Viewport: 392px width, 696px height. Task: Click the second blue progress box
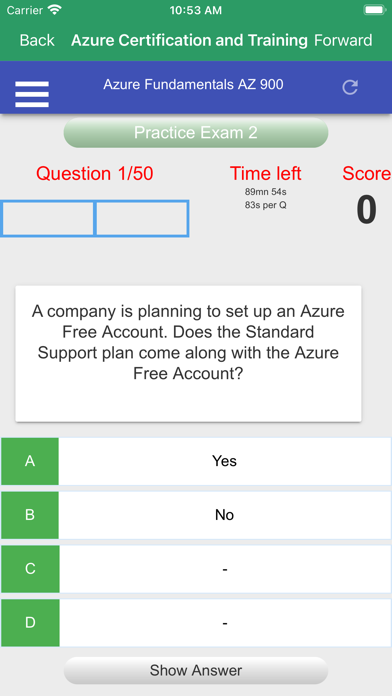pos(142,218)
